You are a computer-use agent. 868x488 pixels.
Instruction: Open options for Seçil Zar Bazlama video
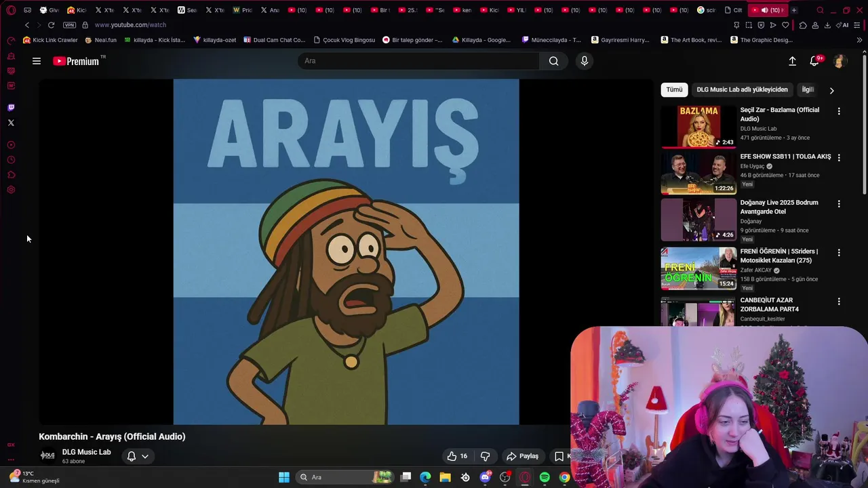tap(839, 111)
